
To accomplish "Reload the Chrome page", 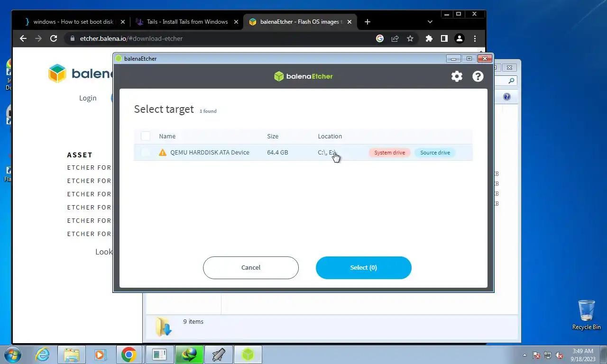I will click(54, 38).
